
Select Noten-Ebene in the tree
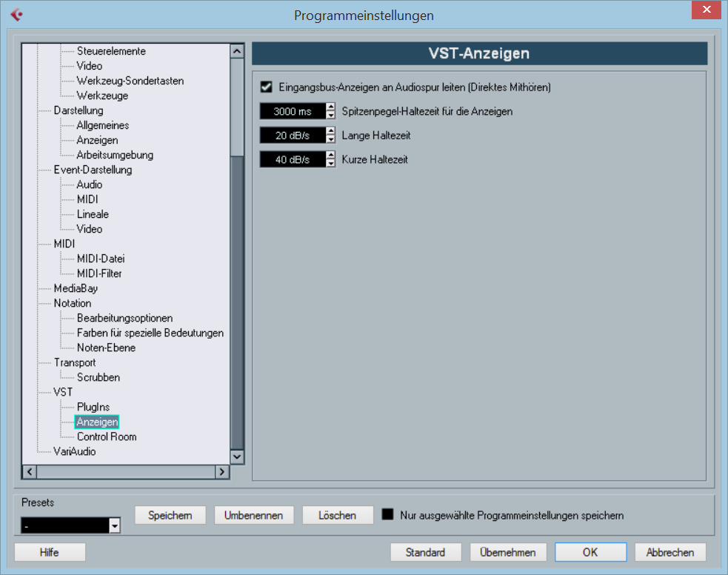(x=107, y=348)
